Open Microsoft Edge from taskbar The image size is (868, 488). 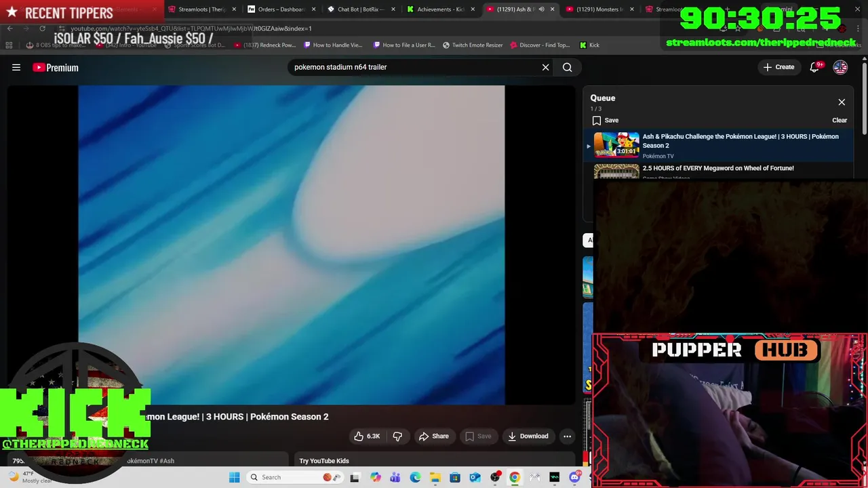pos(415,477)
